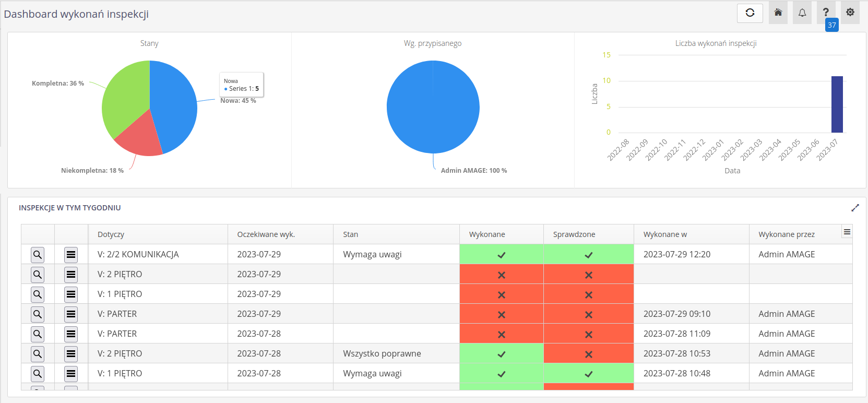Go to home via house icon
Viewport: 868px width, 403px height.
pos(778,13)
